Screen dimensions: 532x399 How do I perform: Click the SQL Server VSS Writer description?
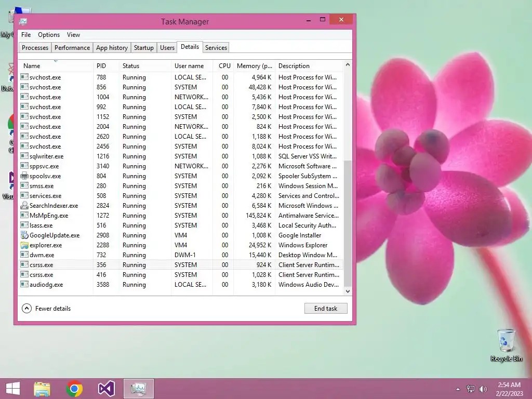(x=308, y=156)
